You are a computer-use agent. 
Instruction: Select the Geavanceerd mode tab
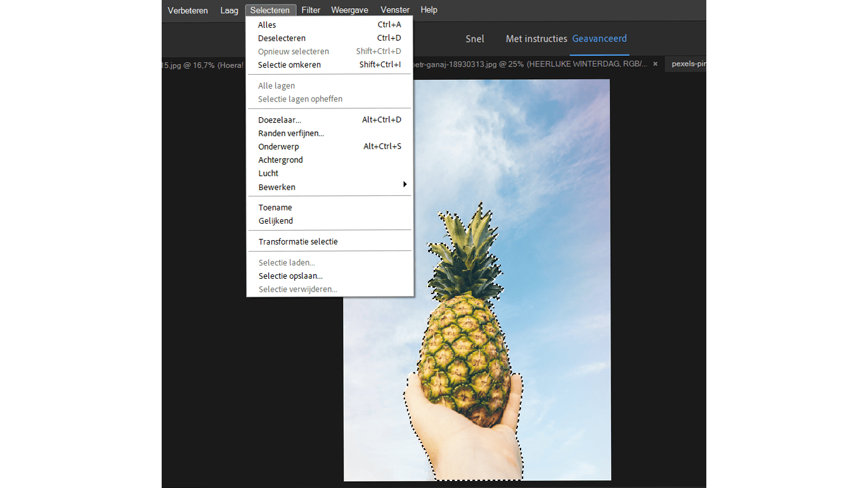coord(599,39)
